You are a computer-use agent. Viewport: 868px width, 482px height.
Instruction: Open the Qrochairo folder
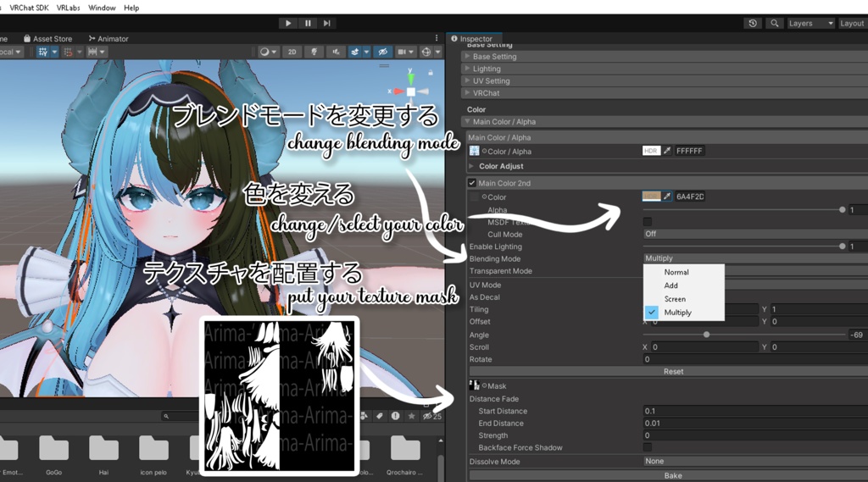[x=404, y=454]
